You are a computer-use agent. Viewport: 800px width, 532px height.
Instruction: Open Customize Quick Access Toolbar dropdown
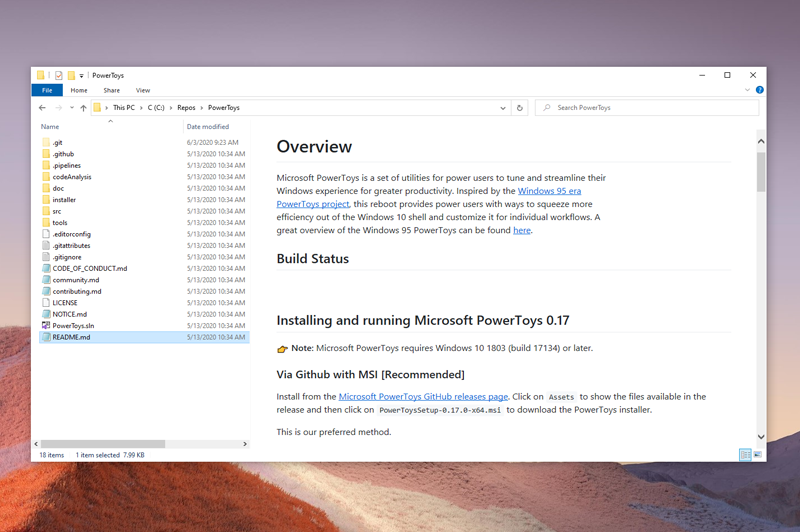pyautogui.click(x=82, y=75)
